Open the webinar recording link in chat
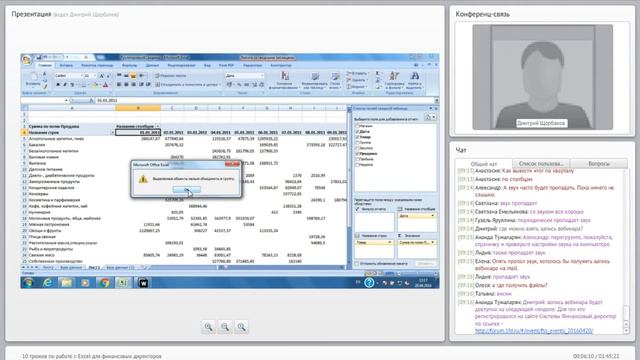Screen dimensions: 640x360 [x=534, y=331]
